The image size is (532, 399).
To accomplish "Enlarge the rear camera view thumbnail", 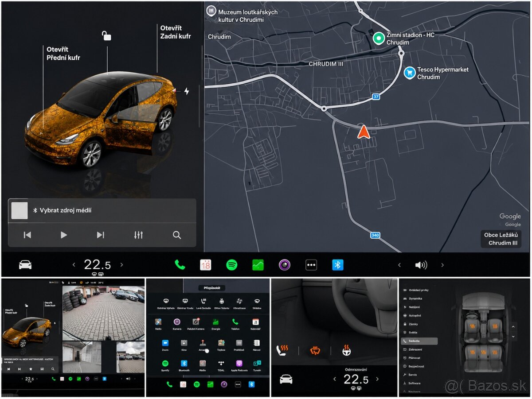I will pyautogui.click(x=103, y=313).
